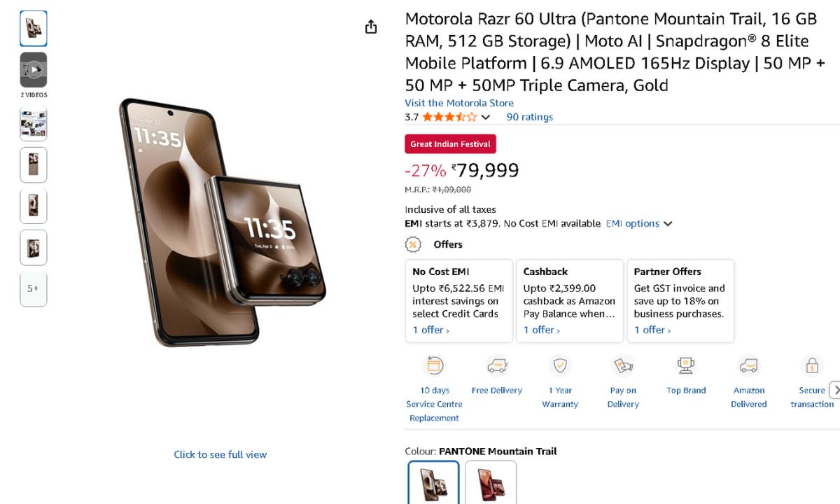Show more images via the 5+ thumbnail
The width and height of the screenshot is (840, 504).
tap(34, 288)
